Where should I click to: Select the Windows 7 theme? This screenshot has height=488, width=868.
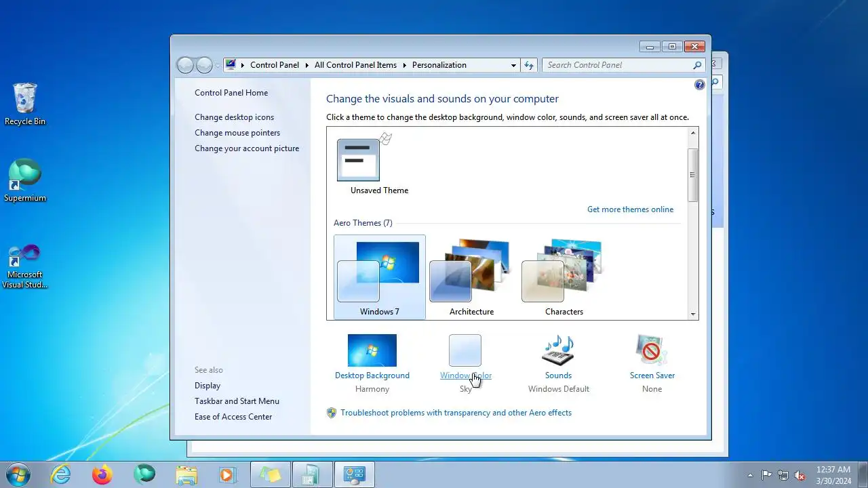pyautogui.click(x=380, y=277)
